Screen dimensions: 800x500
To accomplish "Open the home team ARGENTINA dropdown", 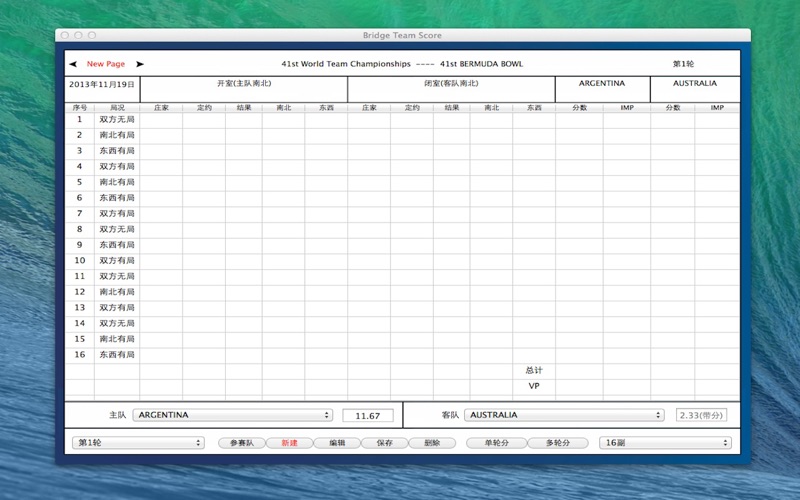I will [233, 415].
